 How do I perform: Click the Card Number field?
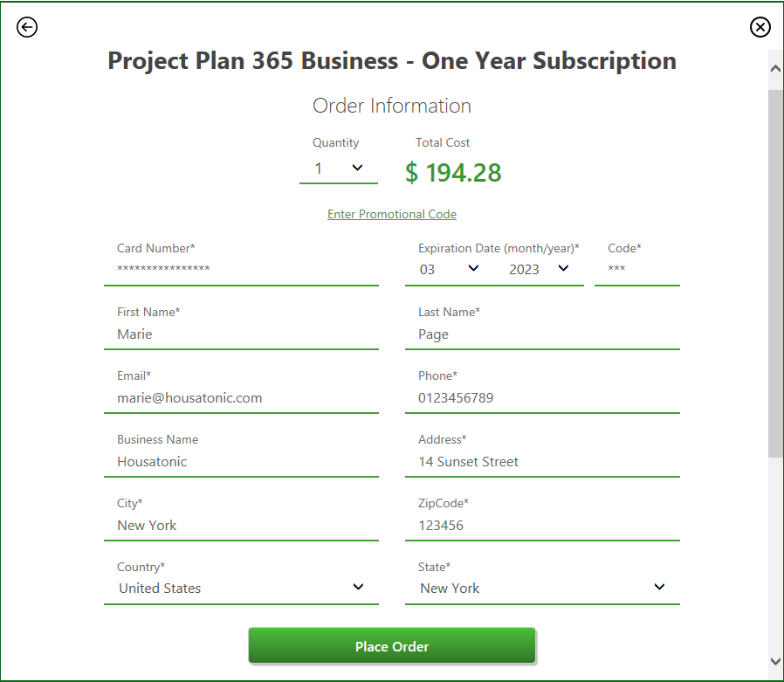click(241, 270)
